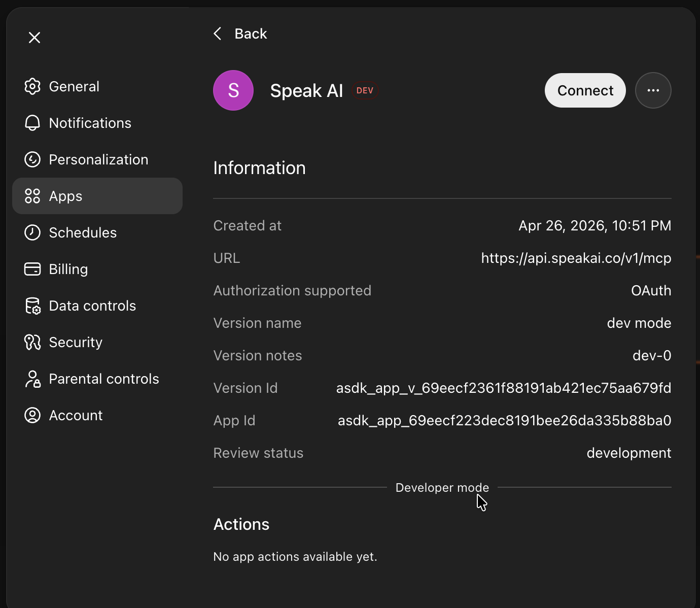Click the 'Version name' label
The width and height of the screenshot is (700, 608).
pos(257,323)
